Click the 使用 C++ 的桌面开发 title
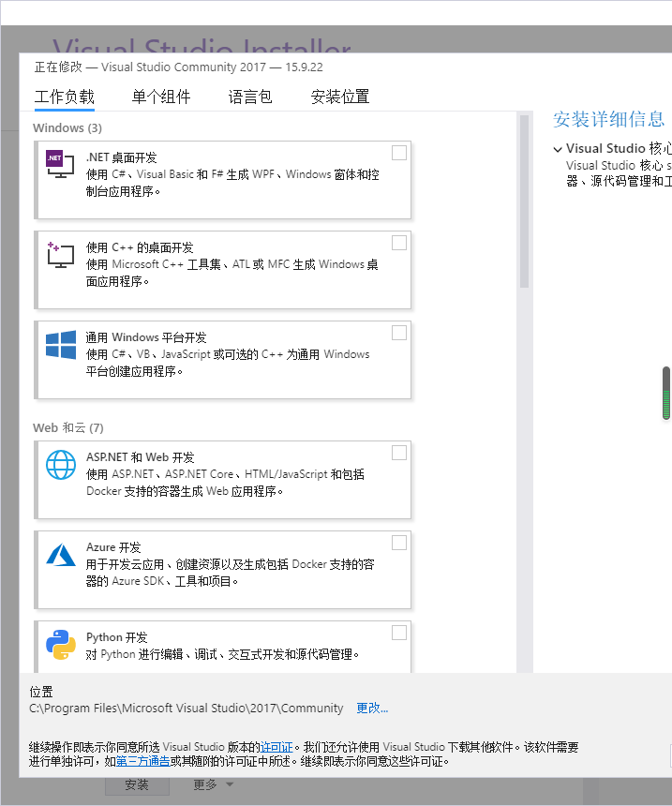 [140, 247]
